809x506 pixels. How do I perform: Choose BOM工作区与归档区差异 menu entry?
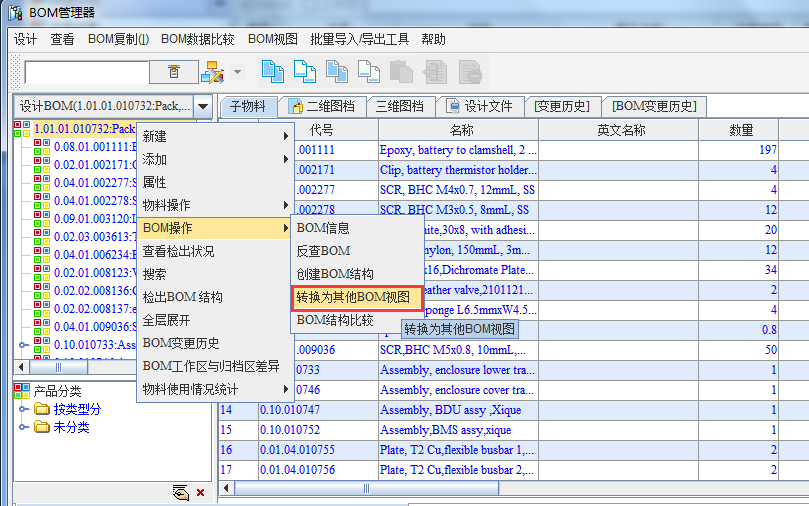[x=215, y=366]
